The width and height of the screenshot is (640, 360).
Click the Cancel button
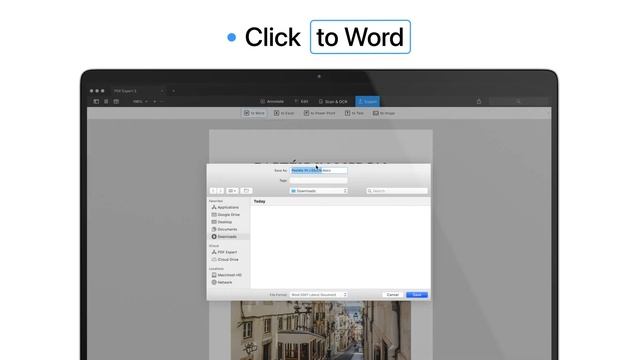tap(393, 295)
